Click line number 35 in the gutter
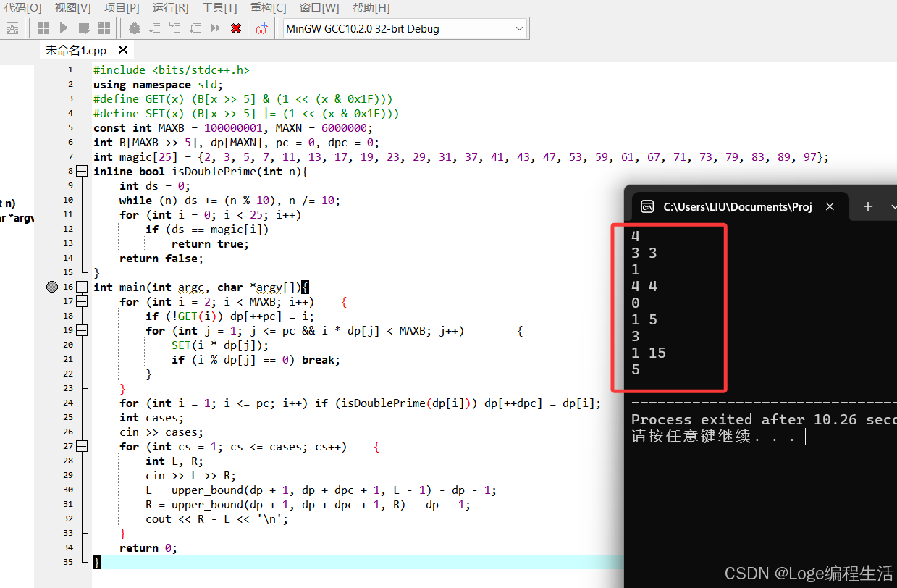 coord(68,562)
